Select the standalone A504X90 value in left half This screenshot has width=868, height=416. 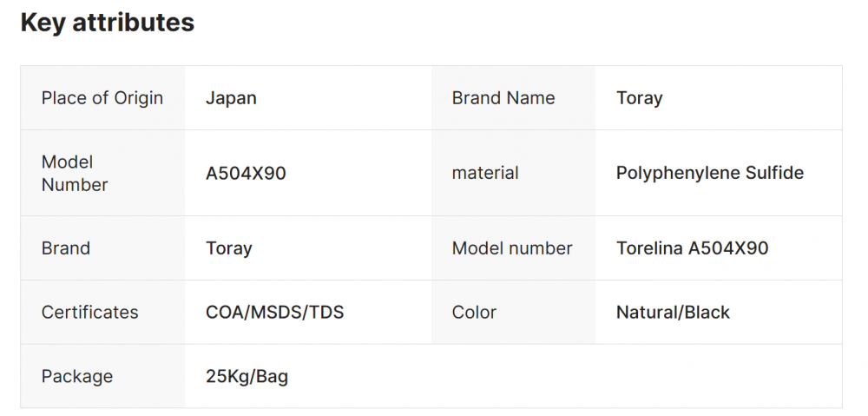point(246,173)
